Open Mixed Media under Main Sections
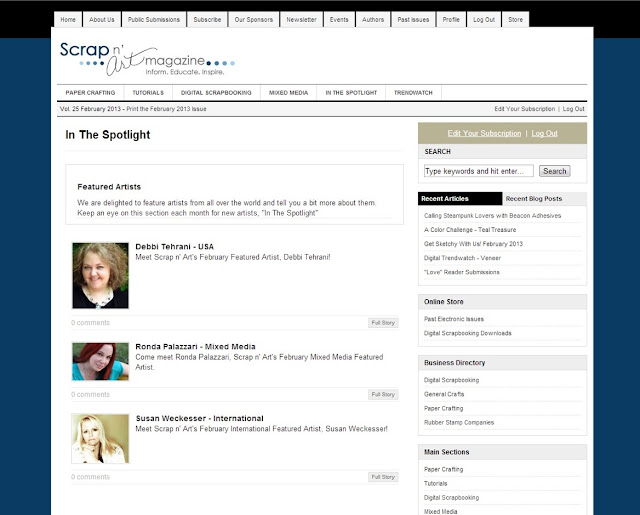Viewport: 640px width, 515px height. pyautogui.click(x=440, y=511)
